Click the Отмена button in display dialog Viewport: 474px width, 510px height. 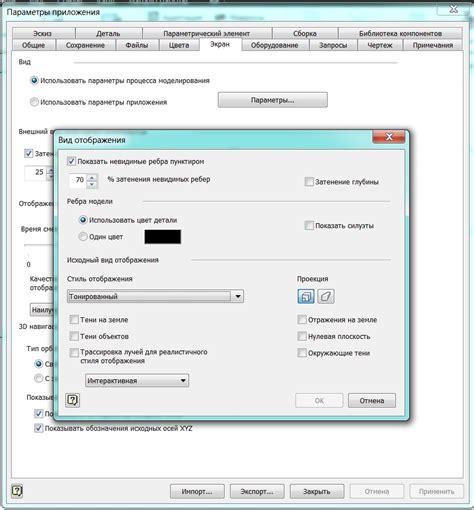coord(372,400)
